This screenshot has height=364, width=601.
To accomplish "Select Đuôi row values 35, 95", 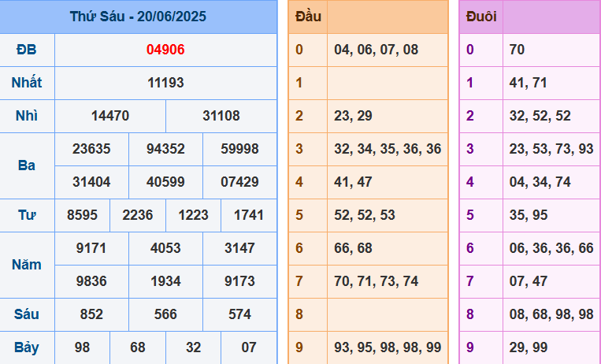I will pos(529,215).
